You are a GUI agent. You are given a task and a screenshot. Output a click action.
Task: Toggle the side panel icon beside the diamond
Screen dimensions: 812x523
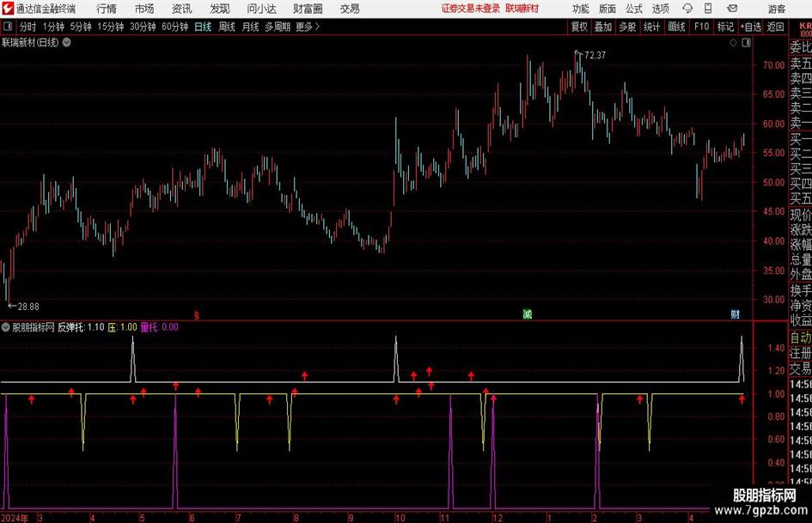click(x=746, y=43)
